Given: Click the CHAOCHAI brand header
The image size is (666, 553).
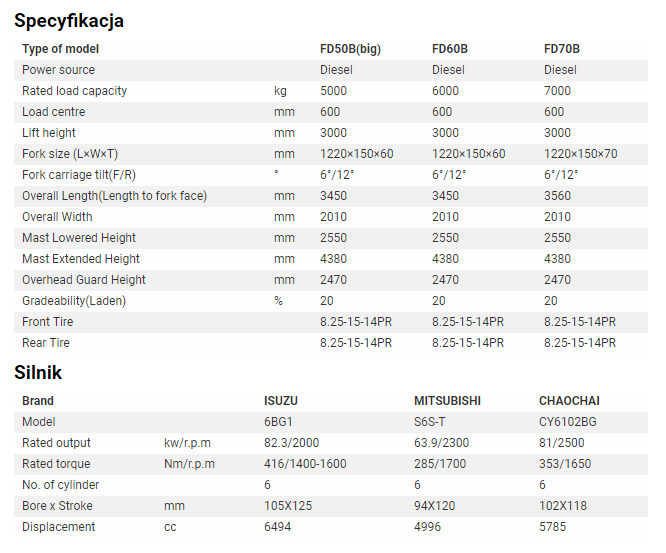Looking at the screenshot, I should click(569, 401).
